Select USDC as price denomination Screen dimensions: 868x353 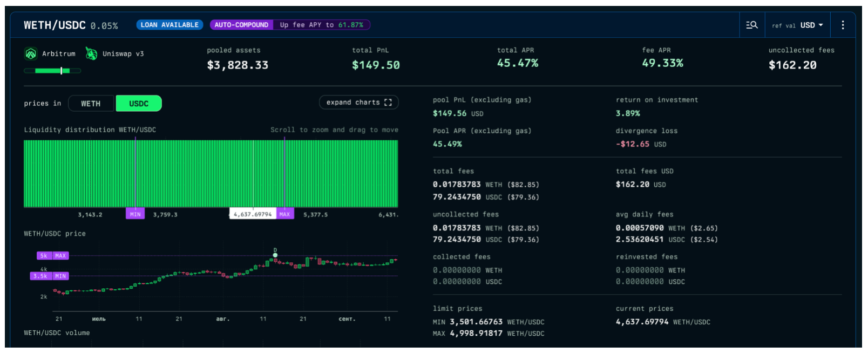pyautogui.click(x=139, y=104)
